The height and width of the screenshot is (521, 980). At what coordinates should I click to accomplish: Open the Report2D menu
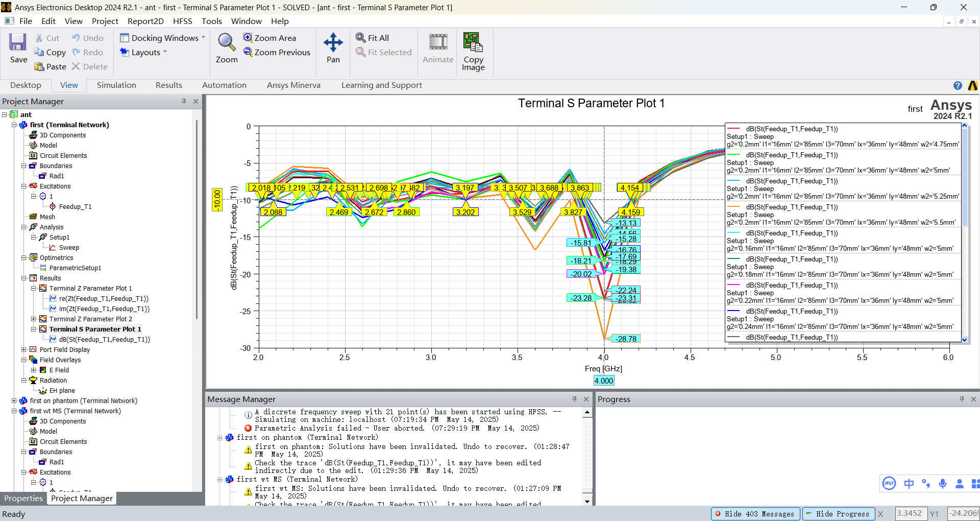tap(145, 21)
